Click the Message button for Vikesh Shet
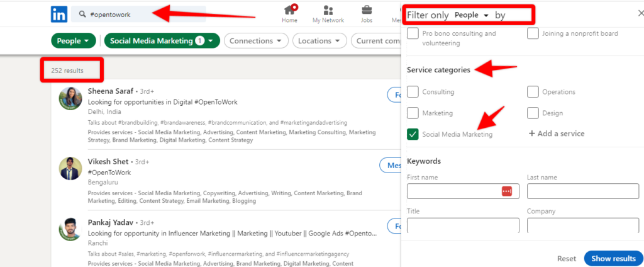This screenshot has width=644, height=267. (390, 165)
